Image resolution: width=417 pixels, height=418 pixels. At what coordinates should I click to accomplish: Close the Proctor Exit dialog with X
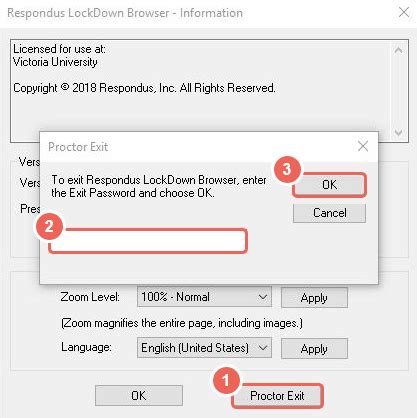point(363,146)
